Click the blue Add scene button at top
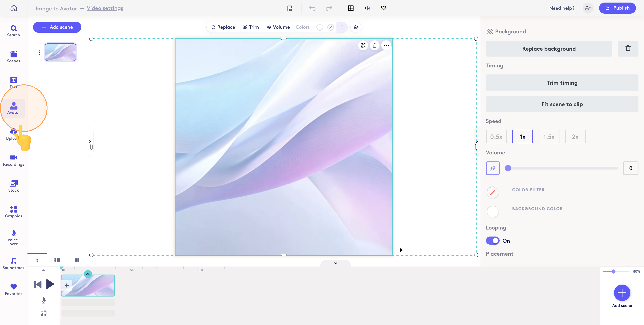The width and height of the screenshot is (644, 325). [57, 27]
